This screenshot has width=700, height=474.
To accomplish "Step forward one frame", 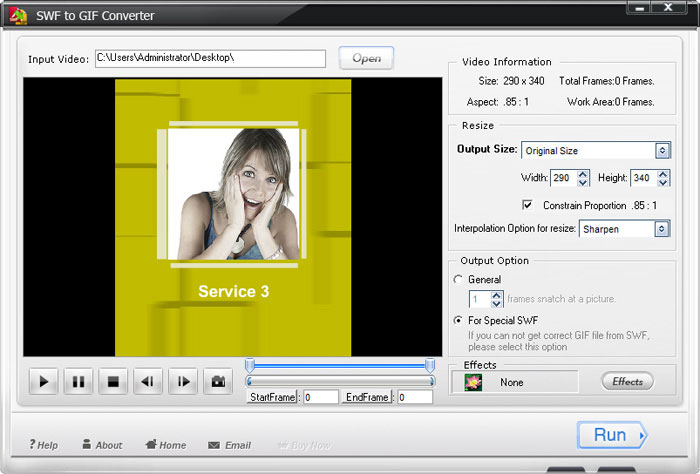I will point(183,381).
